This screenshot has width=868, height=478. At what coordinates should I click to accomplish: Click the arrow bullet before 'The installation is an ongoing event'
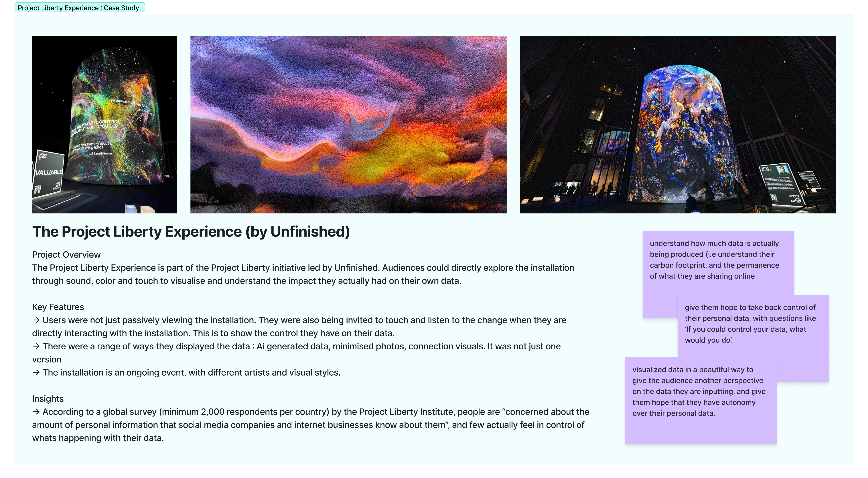coord(36,373)
